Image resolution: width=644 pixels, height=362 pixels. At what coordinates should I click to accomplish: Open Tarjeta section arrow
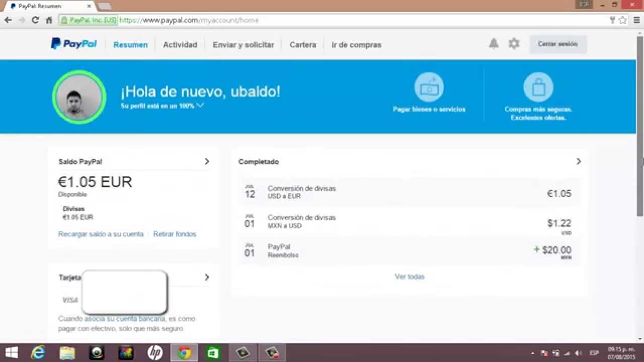207,277
